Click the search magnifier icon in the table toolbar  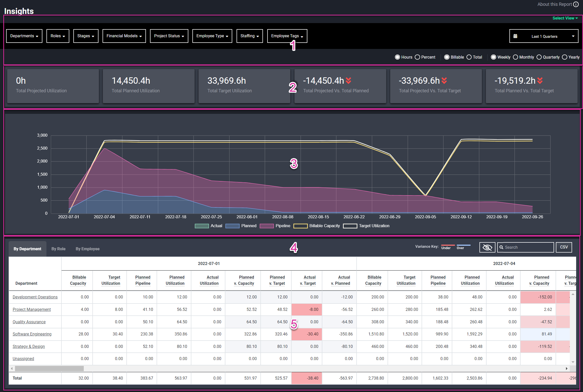pyautogui.click(x=501, y=247)
